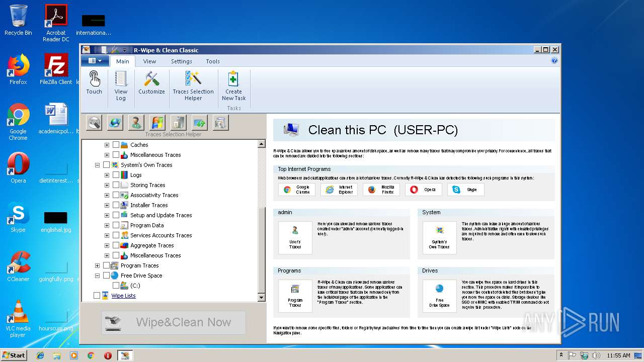Viewport: 644px width, 362px height.
Task: Open the quick access toolbar dropdown
Action: 125,50
